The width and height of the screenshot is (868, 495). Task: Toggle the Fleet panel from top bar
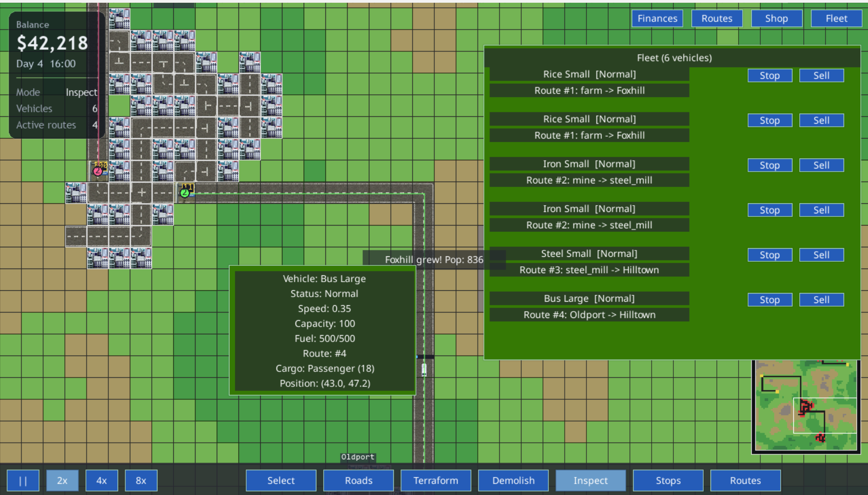coord(836,19)
